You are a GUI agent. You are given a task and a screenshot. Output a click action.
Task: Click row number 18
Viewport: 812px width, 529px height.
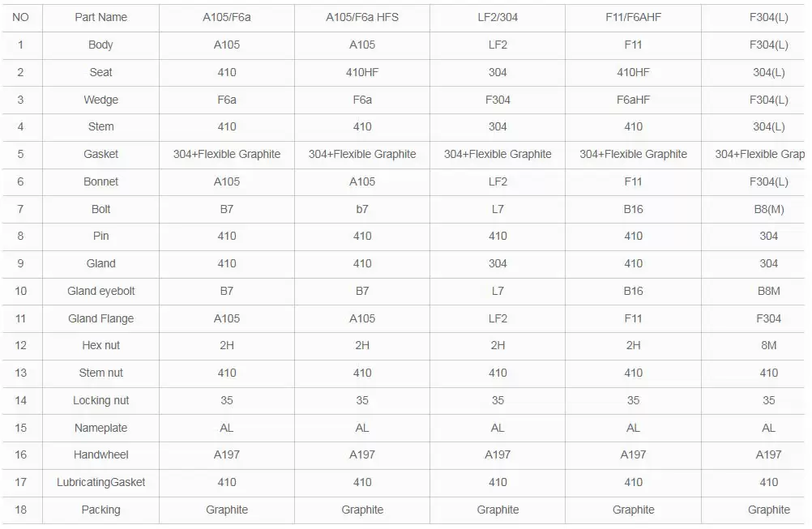[20, 510]
